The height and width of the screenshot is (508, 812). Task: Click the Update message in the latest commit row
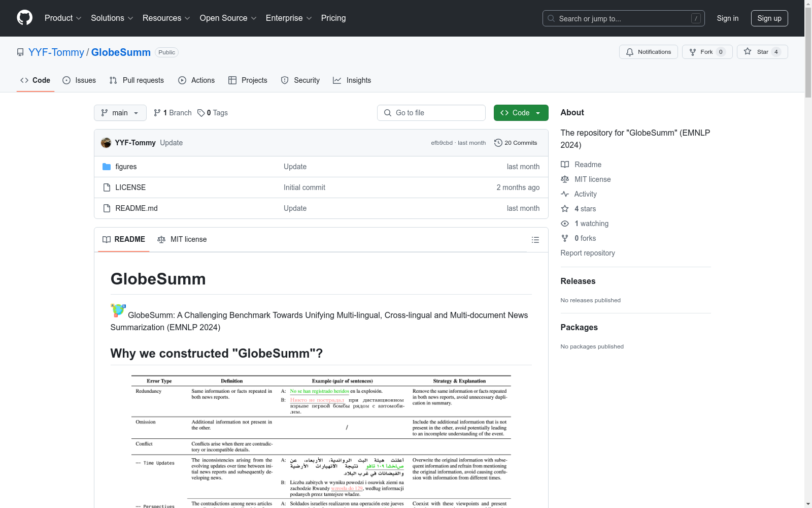click(172, 143)
